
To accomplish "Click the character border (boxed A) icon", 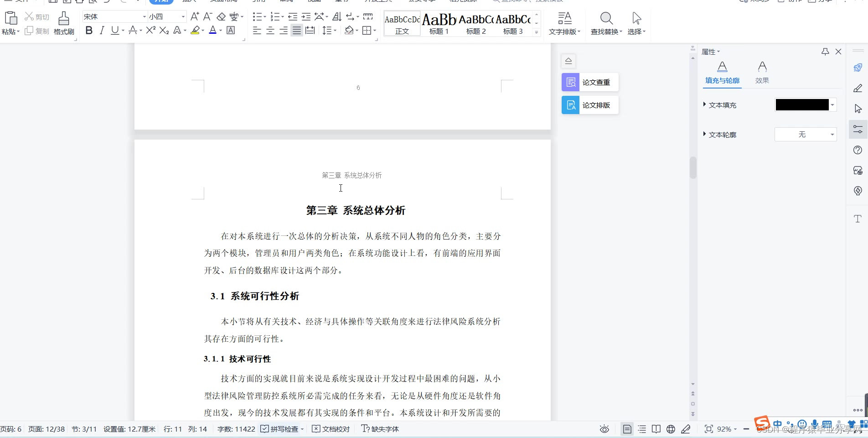I will (x=231, y=31).
